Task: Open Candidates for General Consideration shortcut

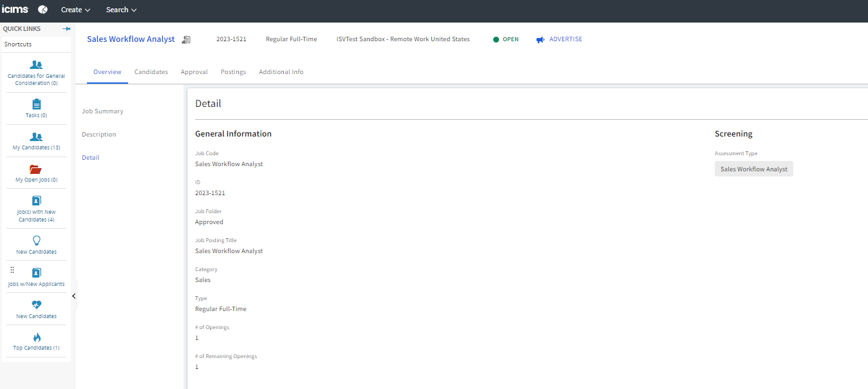Action: [36, 65]
